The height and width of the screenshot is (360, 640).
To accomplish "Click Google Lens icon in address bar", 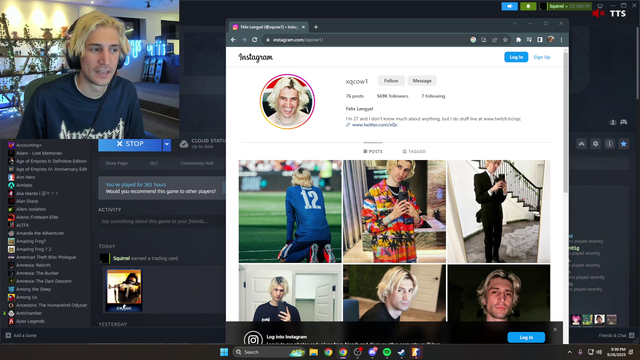I will click(x=473, y=40).
